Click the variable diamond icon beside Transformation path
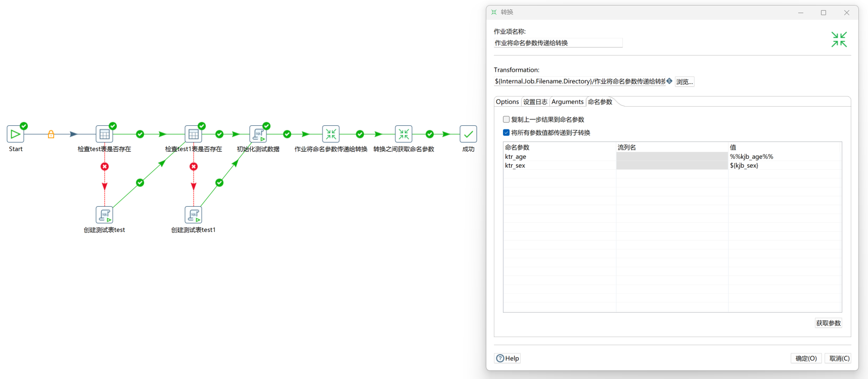Viewport: 868px width, 379px height. pyautogui.click(x=669, y=81)
